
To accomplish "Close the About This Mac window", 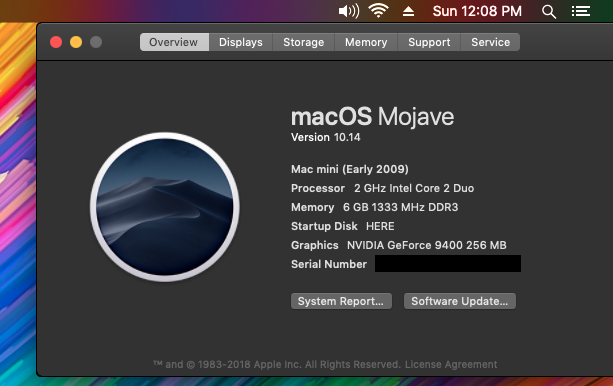I will 56,42.
